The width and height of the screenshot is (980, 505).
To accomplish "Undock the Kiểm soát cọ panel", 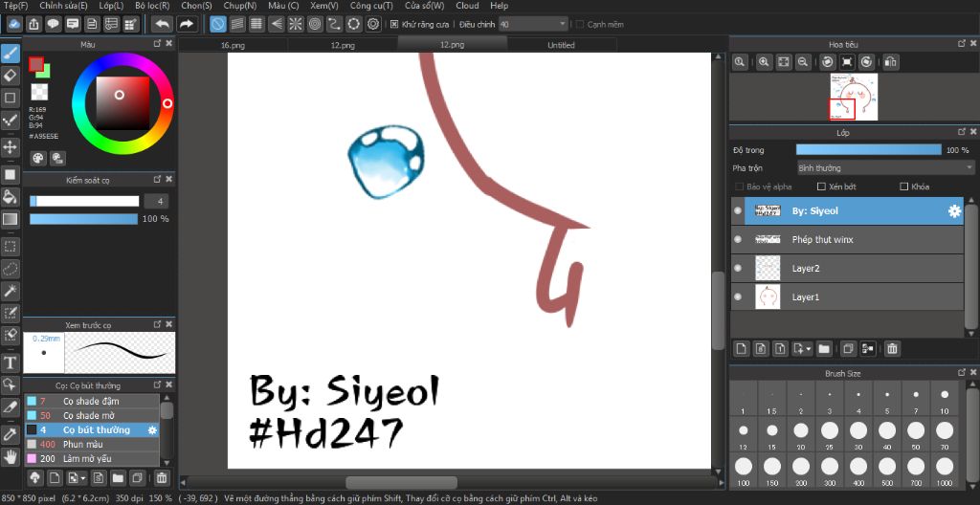I will [158, 180].
